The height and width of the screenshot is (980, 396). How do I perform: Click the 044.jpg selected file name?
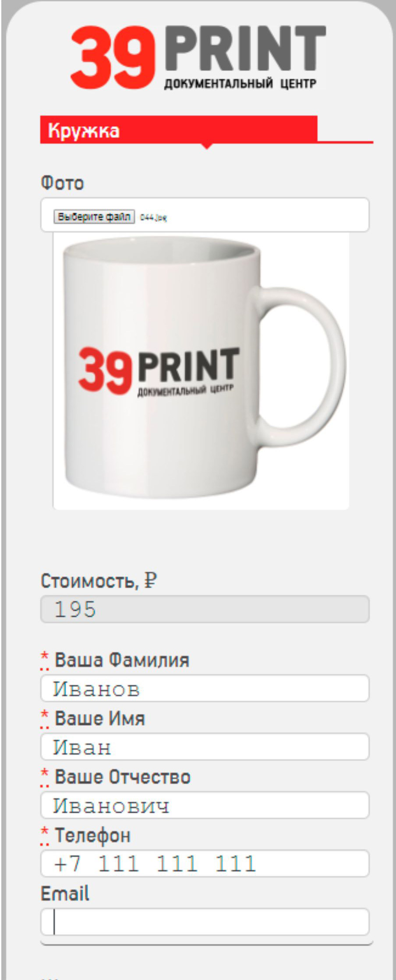(153, 217)
